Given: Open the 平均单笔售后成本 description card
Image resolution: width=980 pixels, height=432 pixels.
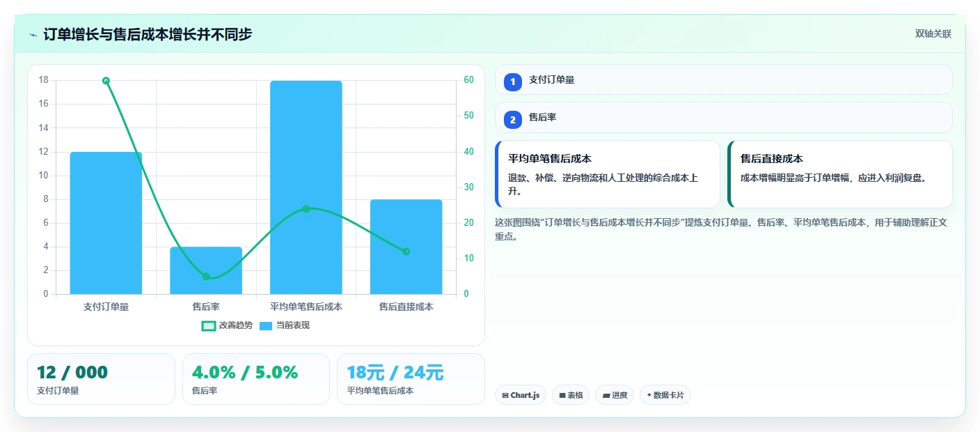Looking at the screenshot, I should point(608,174).
